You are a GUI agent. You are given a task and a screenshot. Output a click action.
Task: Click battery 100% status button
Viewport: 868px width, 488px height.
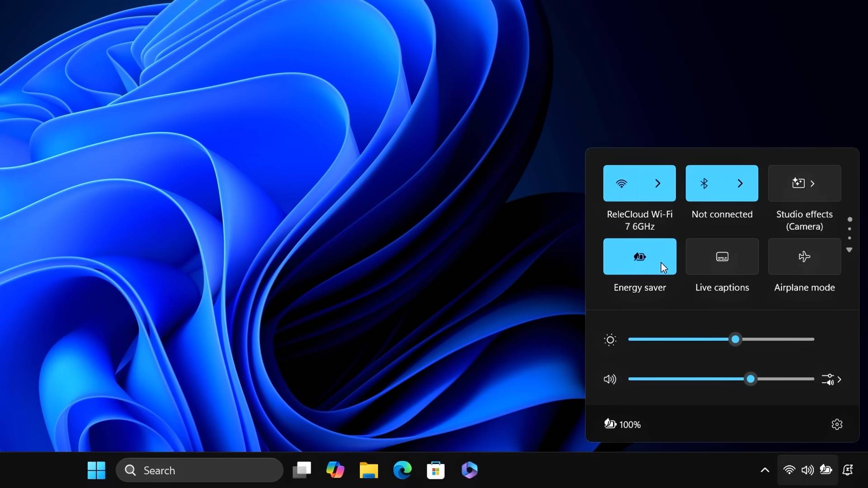click(623, 424)
